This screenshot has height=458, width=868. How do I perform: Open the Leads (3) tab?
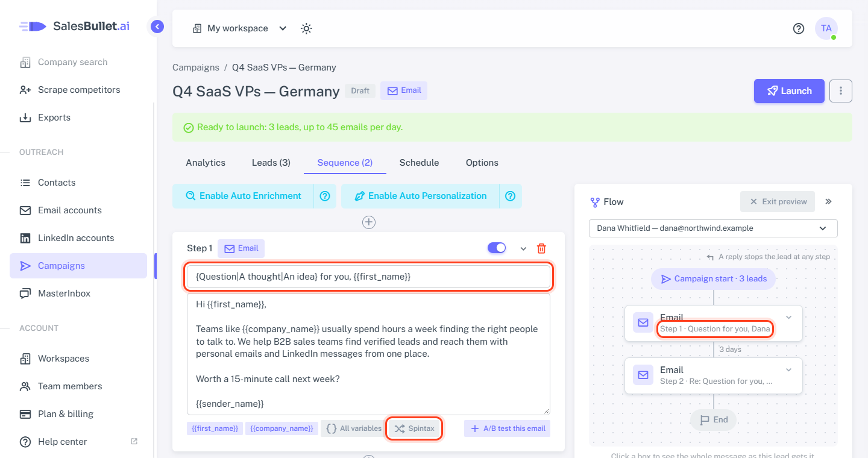(271, 163)
